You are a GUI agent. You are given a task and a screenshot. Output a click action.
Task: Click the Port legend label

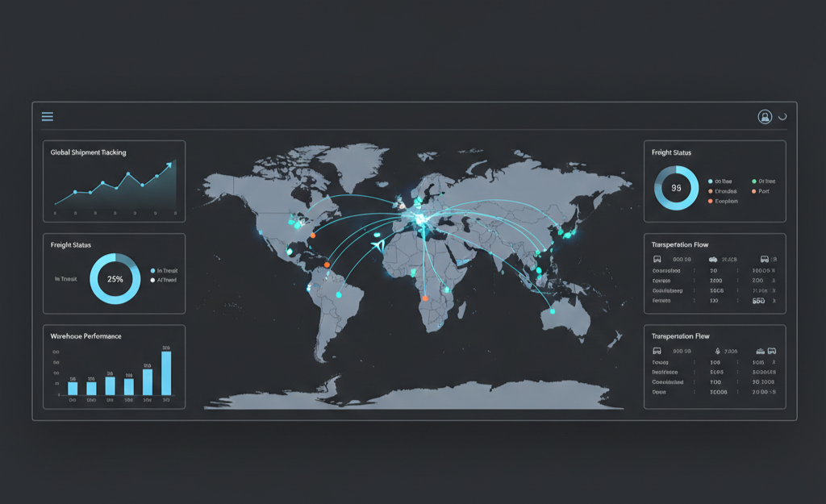762,192
